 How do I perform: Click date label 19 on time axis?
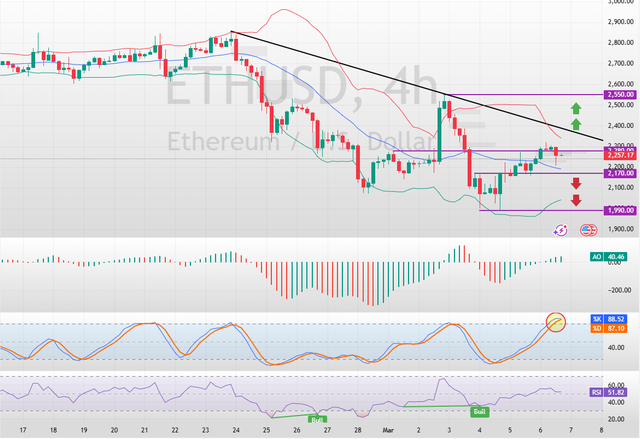84,430
